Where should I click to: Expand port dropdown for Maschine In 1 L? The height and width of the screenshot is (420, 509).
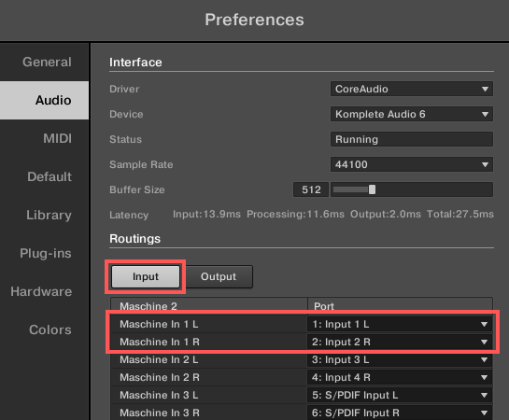click(x=400, y=324)
